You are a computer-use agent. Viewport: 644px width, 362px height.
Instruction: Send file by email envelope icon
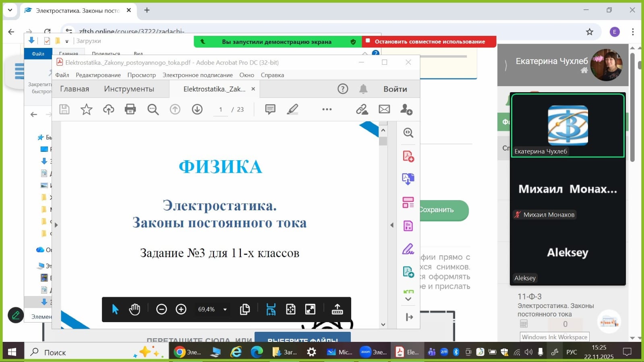point(384,109)
